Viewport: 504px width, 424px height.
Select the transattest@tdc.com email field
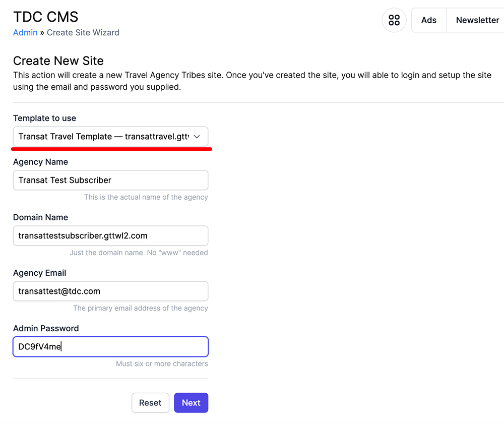click(110, 291)
